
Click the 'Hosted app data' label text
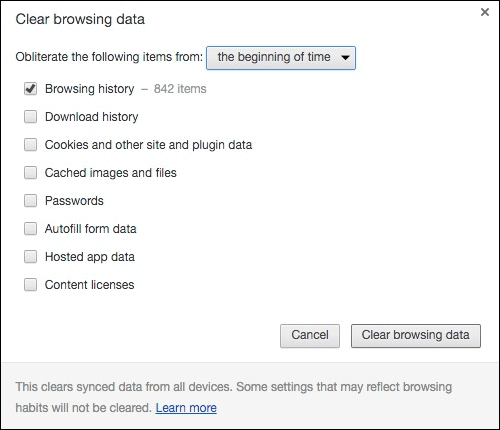pyautogui.click(x=90, y=257)
